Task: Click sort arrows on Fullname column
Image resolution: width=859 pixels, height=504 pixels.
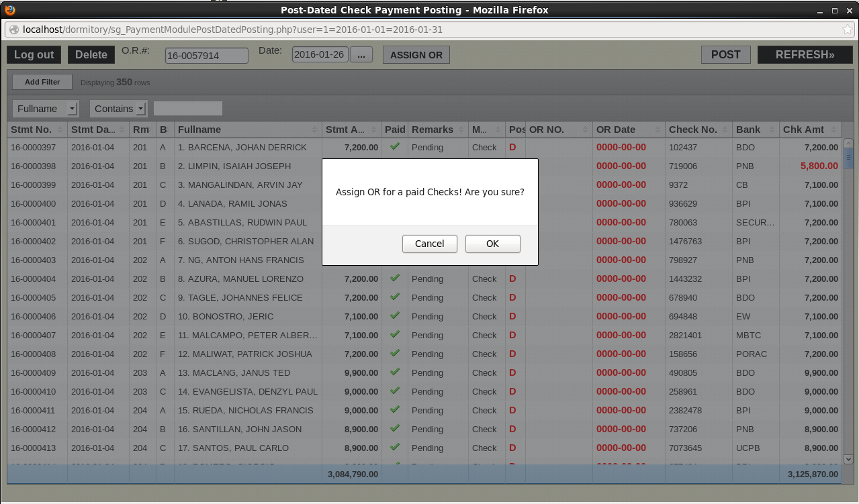Action: 314,130
